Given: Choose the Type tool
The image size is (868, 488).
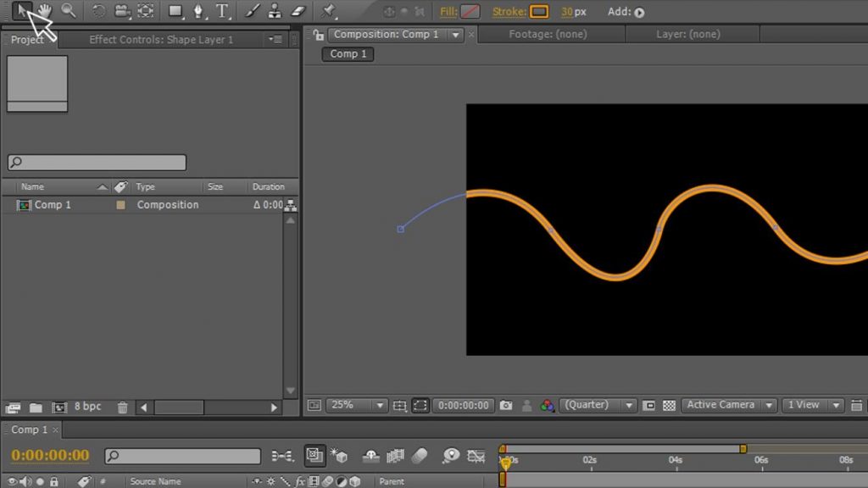Looking at the screenshot, I should point(222,11).
